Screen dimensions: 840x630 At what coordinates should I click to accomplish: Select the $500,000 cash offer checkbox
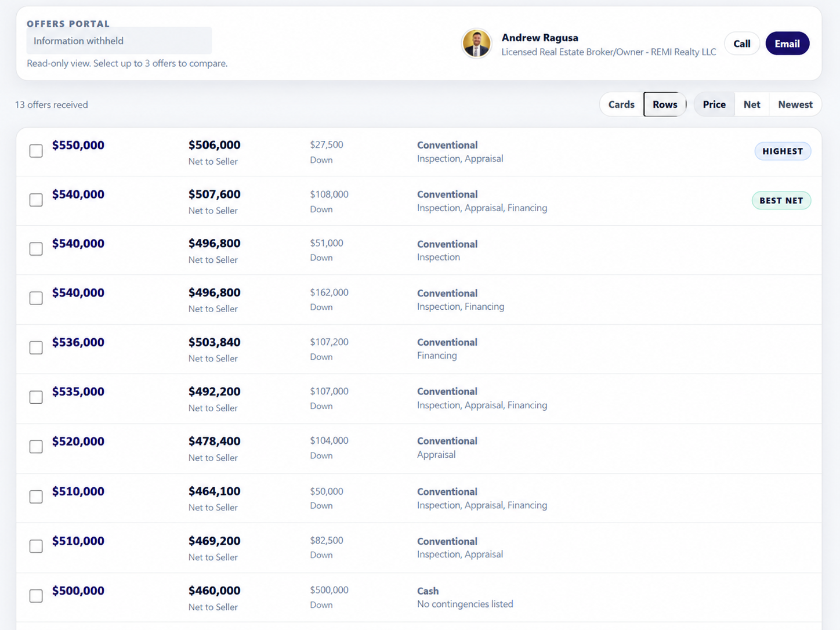pyautogui.click(x=36, y=596)
